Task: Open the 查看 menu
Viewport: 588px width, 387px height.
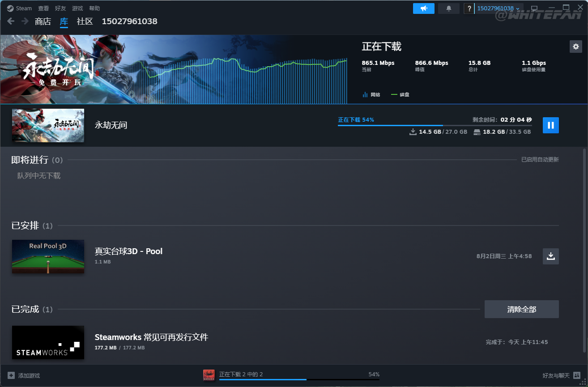Action: click(x=43, y=9)
